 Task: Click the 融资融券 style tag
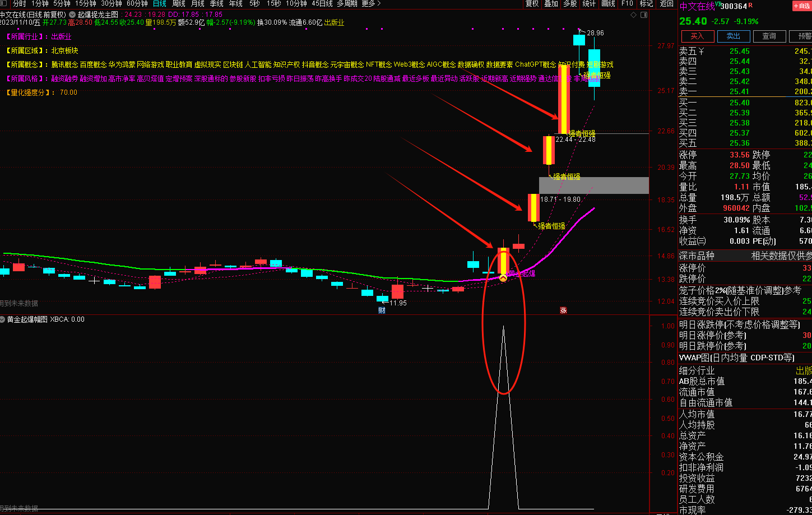tap(64, 78)
